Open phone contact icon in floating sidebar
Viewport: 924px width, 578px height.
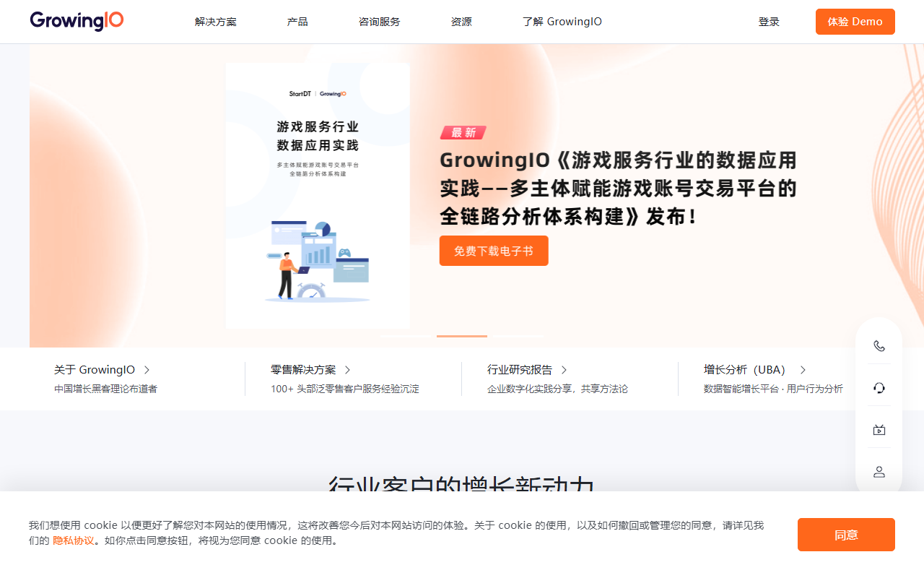point(879,346)
